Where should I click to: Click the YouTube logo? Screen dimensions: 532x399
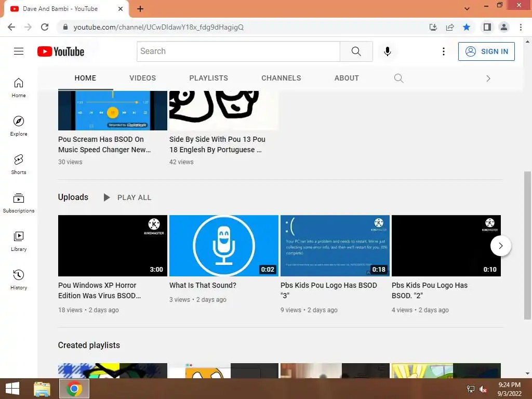[x=61, y=51]
